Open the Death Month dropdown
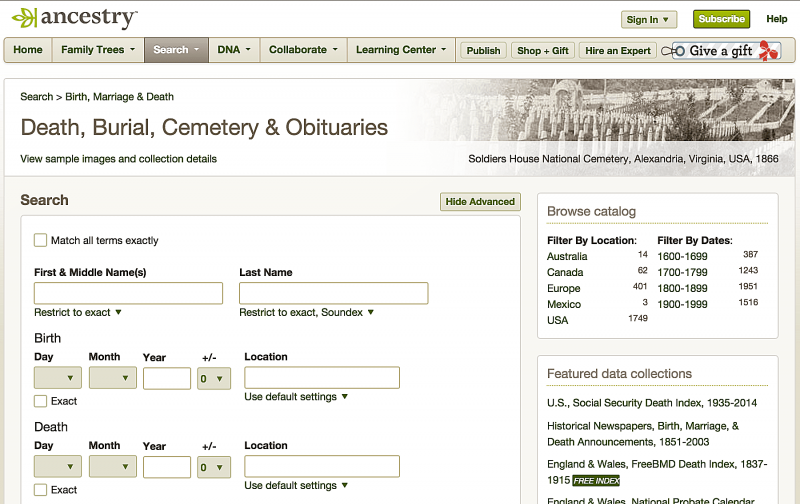The image size is (800, 504). [x=113, y=466]
